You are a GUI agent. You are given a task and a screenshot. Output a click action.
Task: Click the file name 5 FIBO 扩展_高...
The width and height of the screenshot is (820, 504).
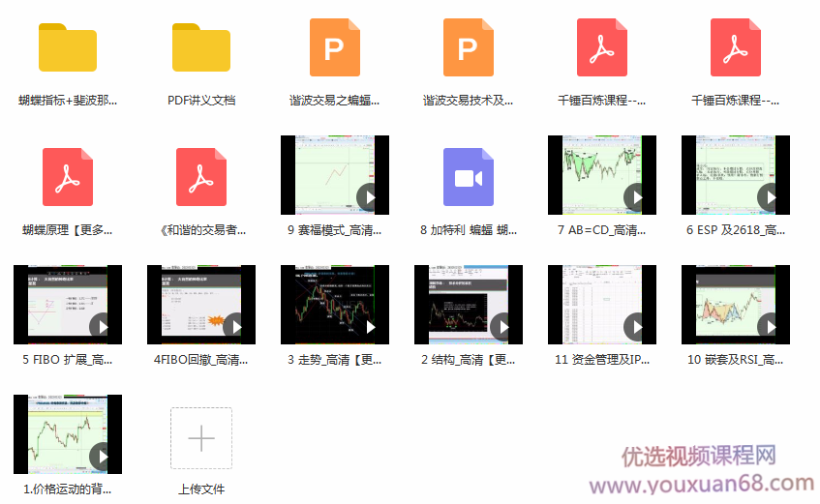click(68, 360)
